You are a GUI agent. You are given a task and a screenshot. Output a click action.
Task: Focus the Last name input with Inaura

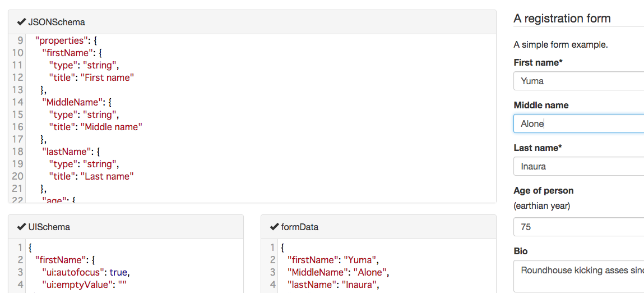(578, 166)
